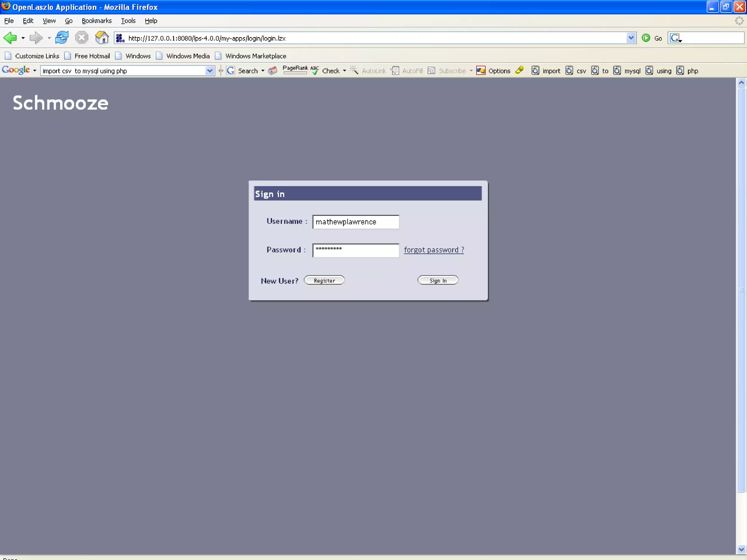
Task: Open the Google toolbar search history dropdown
Action: tap(209, 71)
